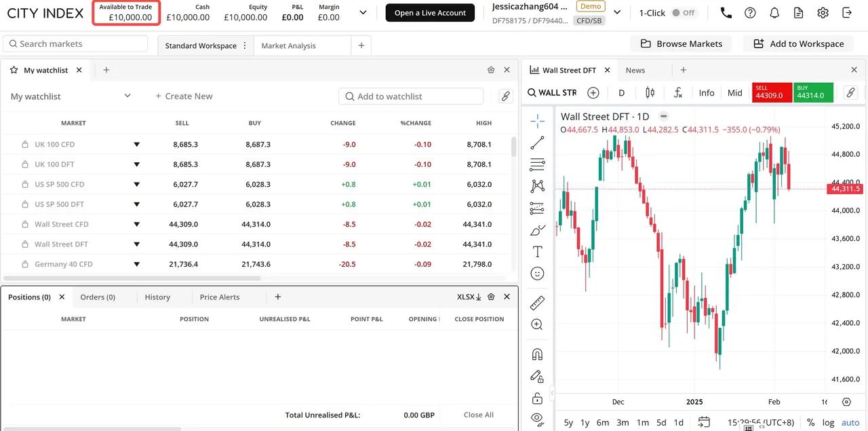Open the Mid price type selector
This screenshot has height=431, width=868.
[735, 92]
